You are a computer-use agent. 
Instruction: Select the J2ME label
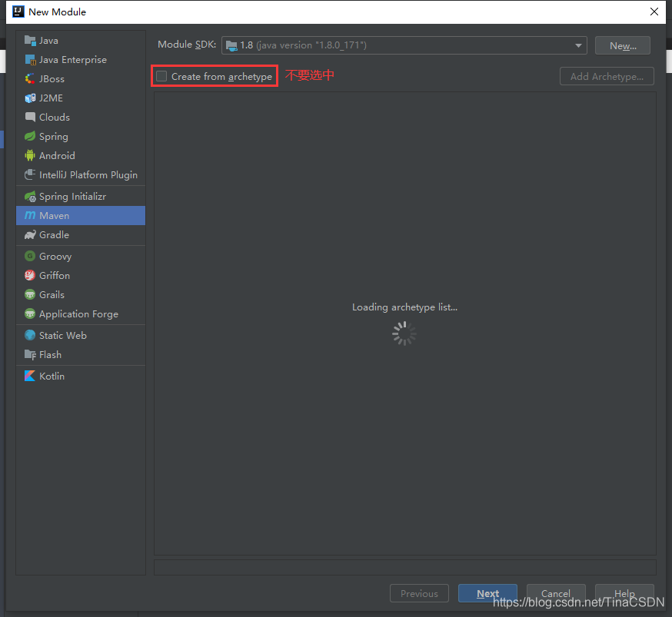[x=51, y=98]
